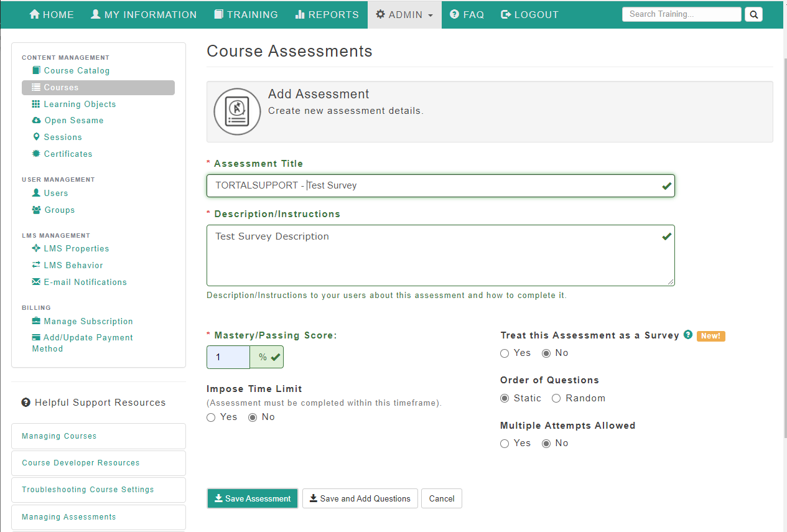Open the Admin dropdown caret
The width and height of the screenshot is (787, 532).
pos(431,16)
